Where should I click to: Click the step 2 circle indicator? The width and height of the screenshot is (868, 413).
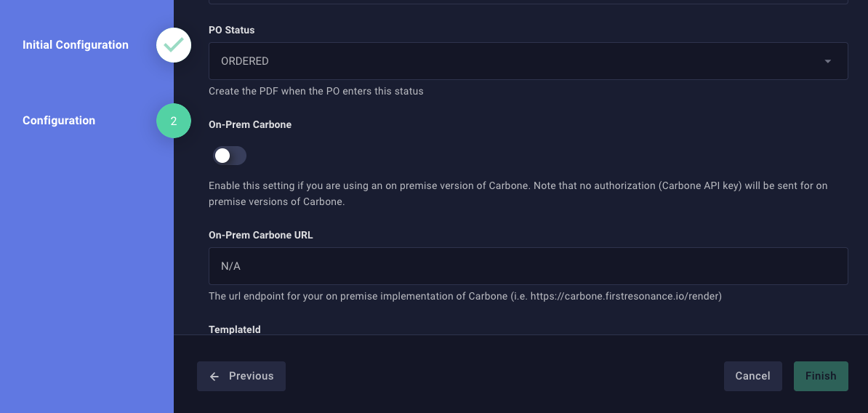tap(174, 121)
